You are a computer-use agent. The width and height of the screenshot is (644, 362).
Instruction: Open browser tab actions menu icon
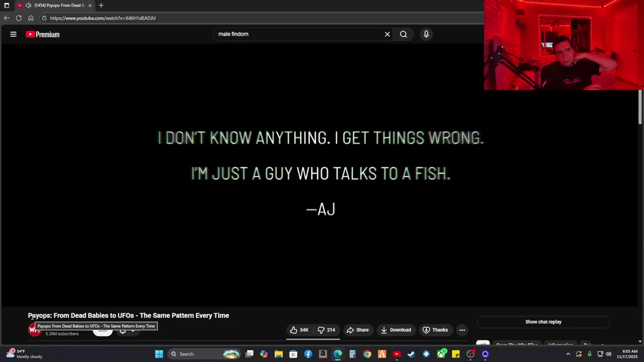pos(7,5)
